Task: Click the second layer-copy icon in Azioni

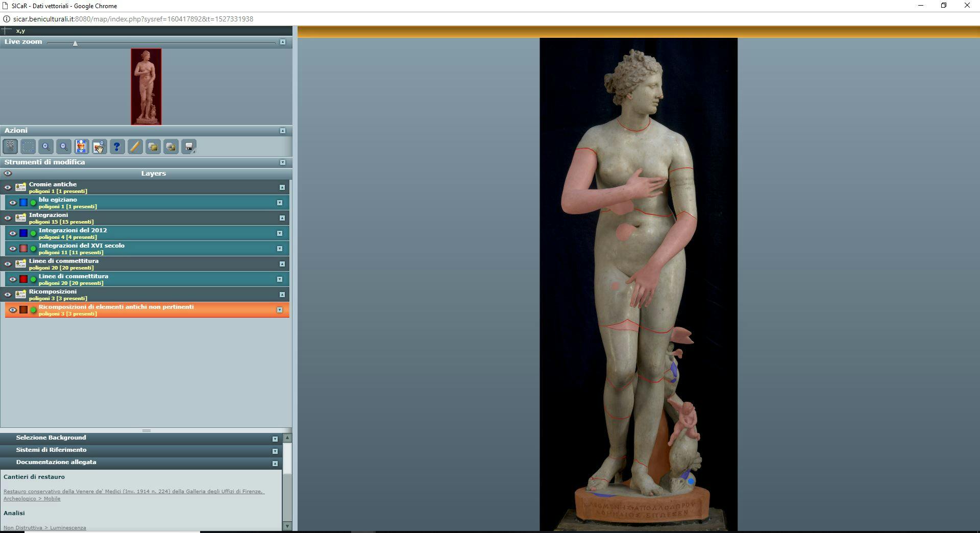Action: point(171,147)
